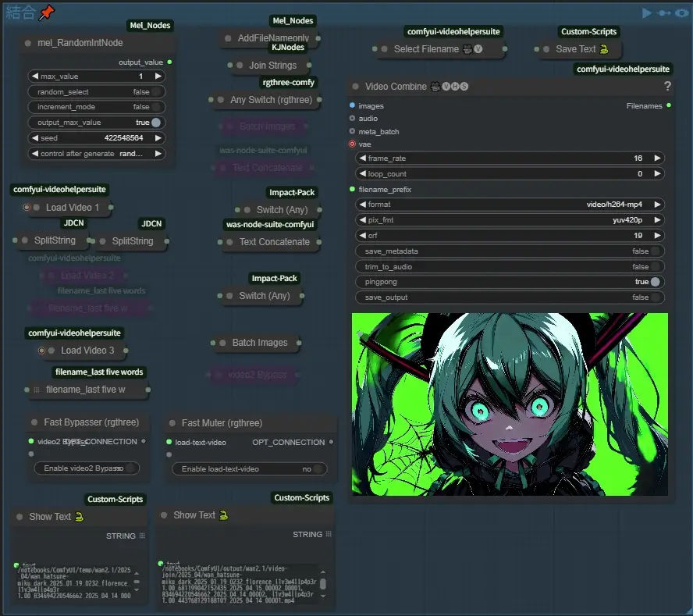Click the Load Video 1 node's collapse dot
Viewport: 693px width, 616px height.
pos(37,208)
